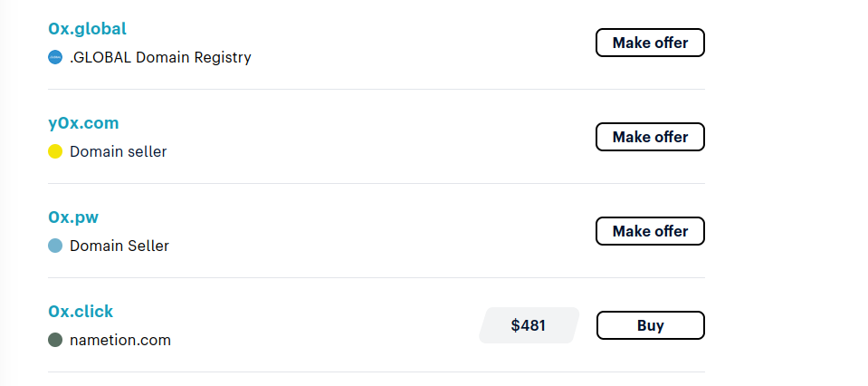Click the empty row area beside y0x.com

coord(377,137)
